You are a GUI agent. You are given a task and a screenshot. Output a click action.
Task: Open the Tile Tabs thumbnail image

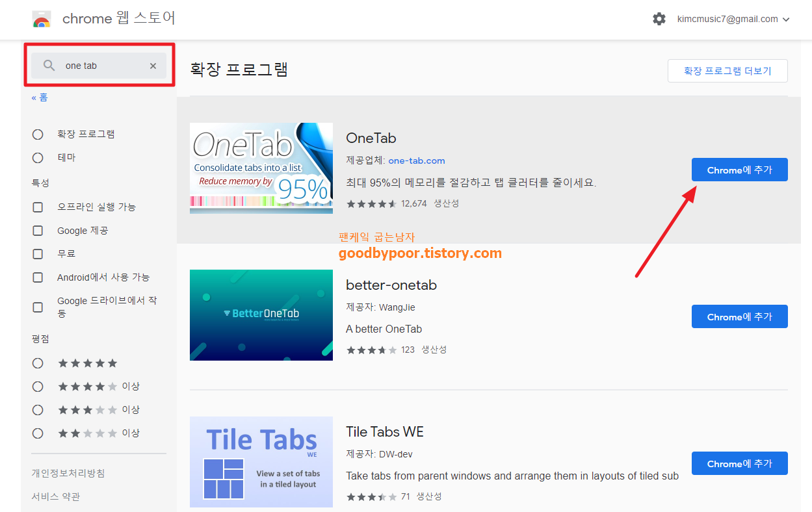tap(261, 462)
